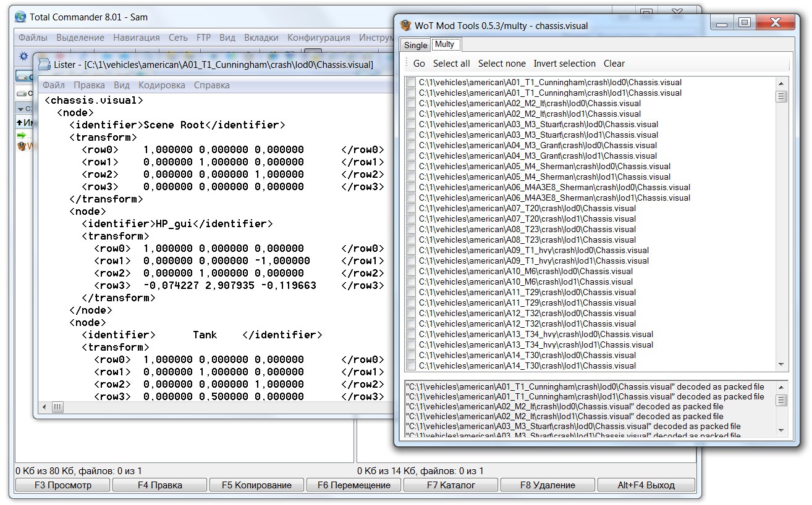Click Invert selection
The height and width of the screenshot is (505, 812).
[564, 64]
